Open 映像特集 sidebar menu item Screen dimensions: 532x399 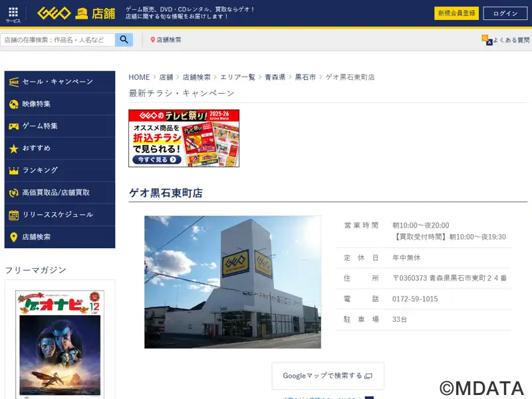pos(60,104)
